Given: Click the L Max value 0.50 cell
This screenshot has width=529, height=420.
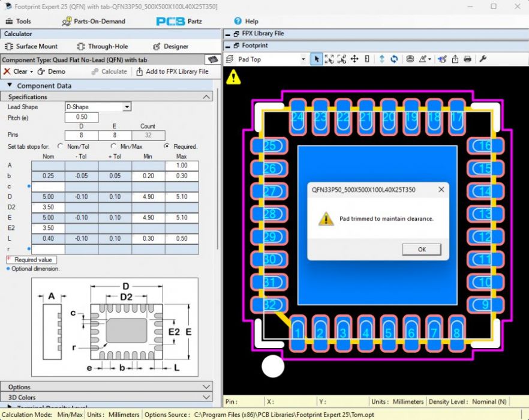Looking at the screenshot, I should click(x=182, y=239).
